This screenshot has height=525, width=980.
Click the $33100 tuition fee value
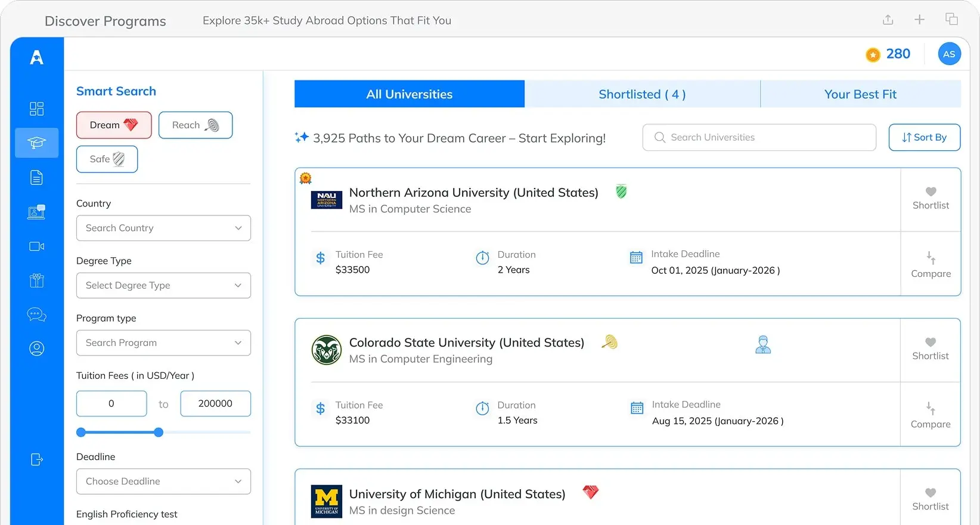click(x=352, y=420)
